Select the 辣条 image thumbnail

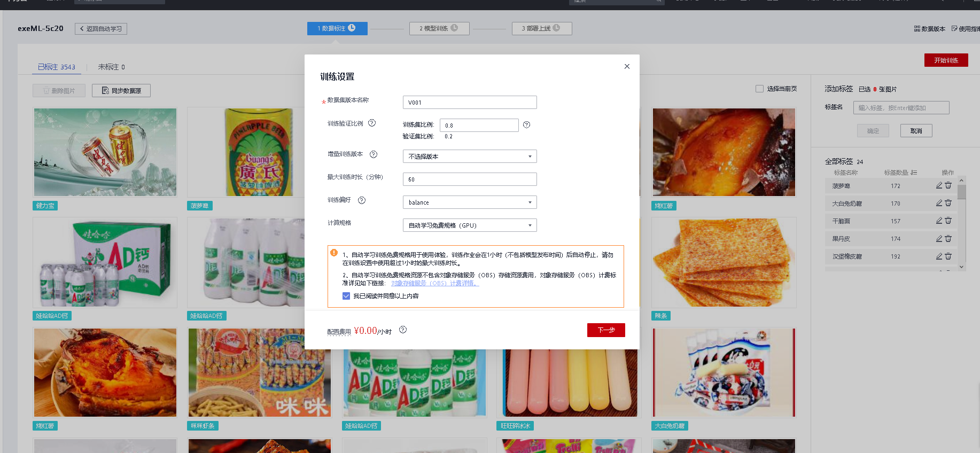724,262
